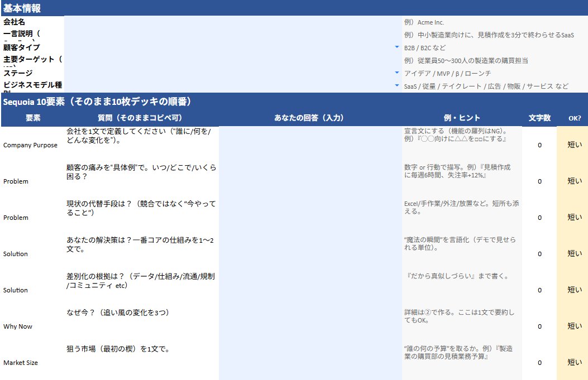The image size is (588, 380).
Task: Select the answer cell for 顧客の痛み question
Action: [310, 181]
